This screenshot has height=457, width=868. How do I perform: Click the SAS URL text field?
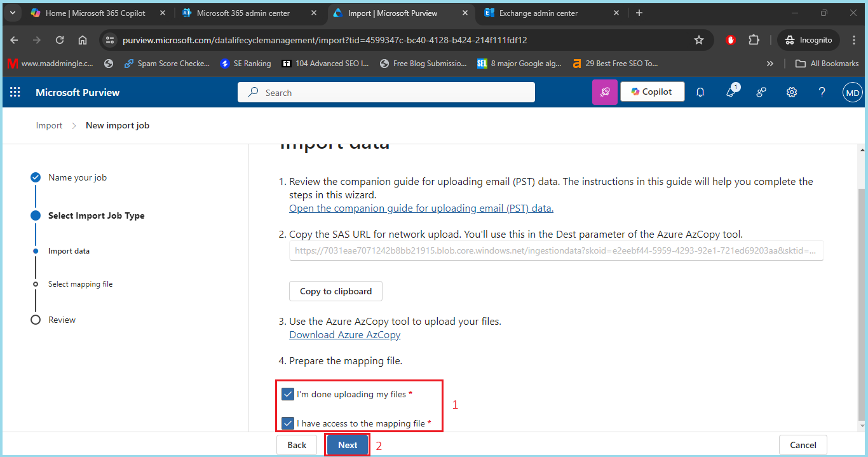[557, 250]
